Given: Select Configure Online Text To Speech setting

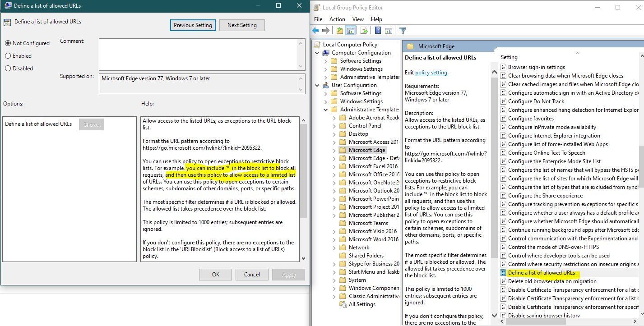Looking at the screenshot, I should click(547, 153).
